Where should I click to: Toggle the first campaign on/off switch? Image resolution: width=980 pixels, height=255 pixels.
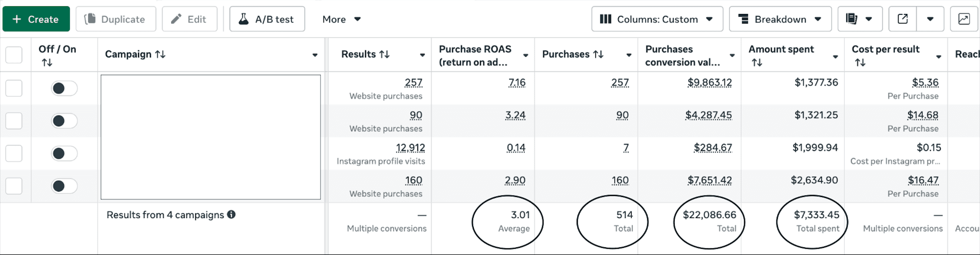[x=64, y=88]
